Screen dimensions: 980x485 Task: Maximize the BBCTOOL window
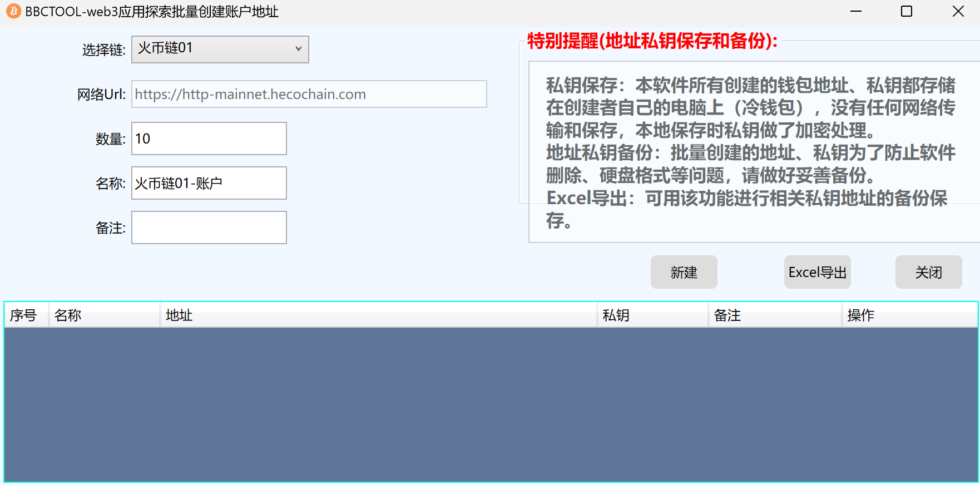pyautogui.click(x=907, y=11)
